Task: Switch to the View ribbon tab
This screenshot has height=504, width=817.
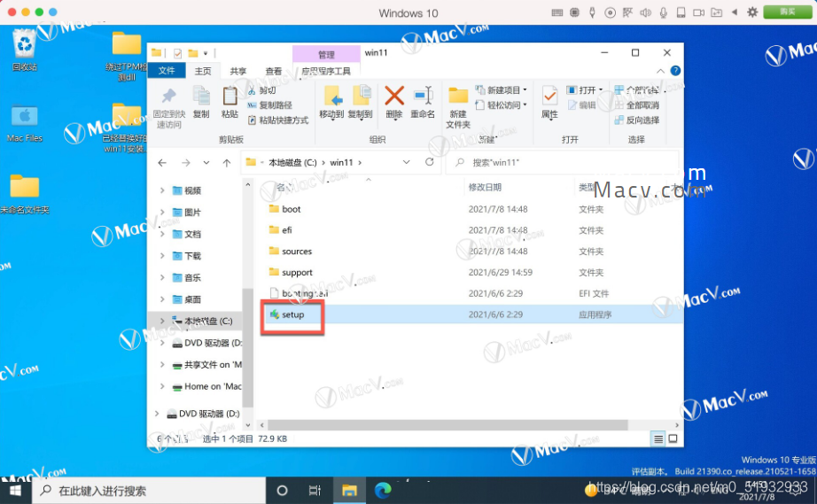Action: pos(273,71)
